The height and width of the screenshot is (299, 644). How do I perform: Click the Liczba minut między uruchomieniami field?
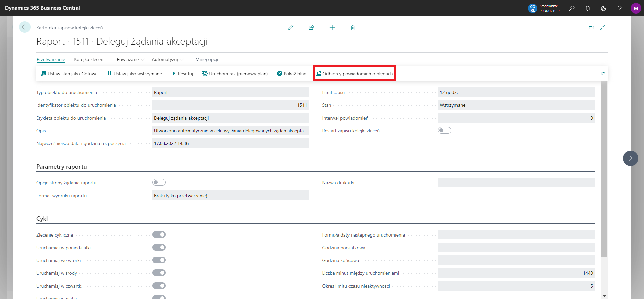(x=516, y=273)
